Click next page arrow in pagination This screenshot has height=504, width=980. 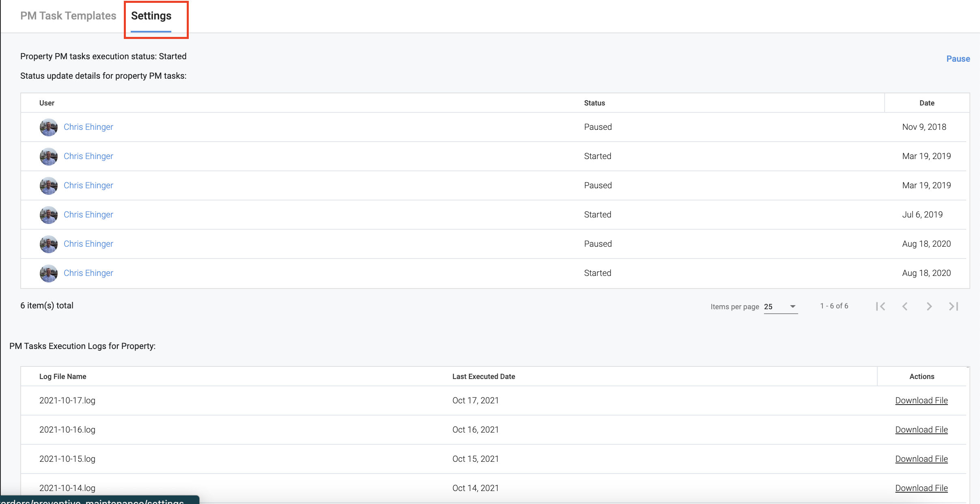tap(929, 306)
